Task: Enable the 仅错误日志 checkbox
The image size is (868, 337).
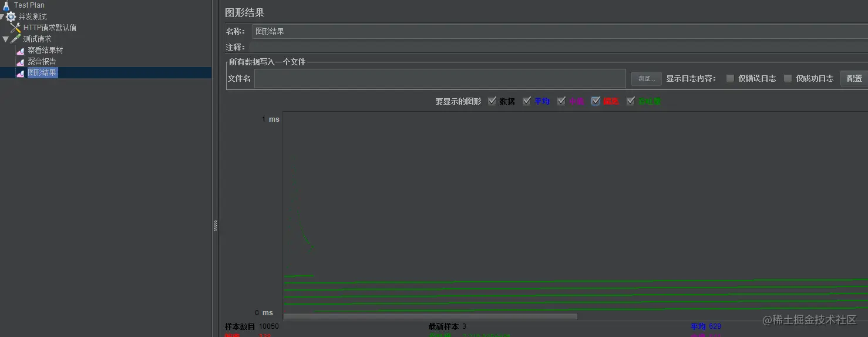Action: point(730,78)
